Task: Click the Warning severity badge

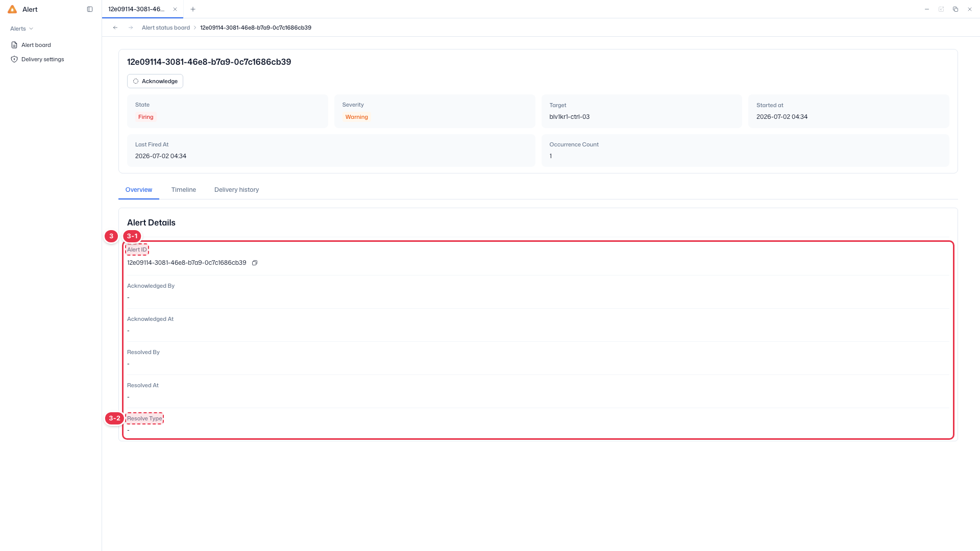Action: click(357, 117)
